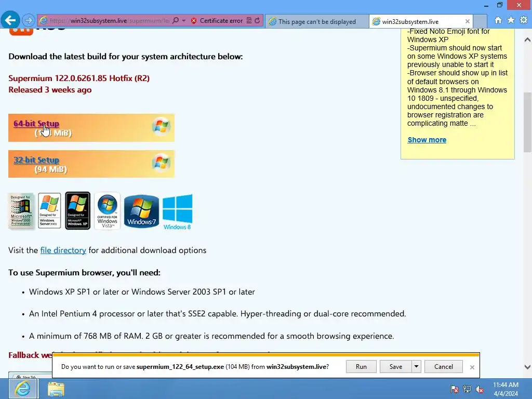Open the Action Center flag icon

point(454,389)
